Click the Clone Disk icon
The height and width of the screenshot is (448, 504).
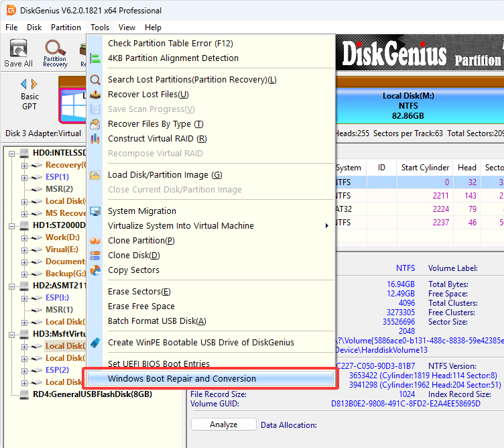(95, 256)
